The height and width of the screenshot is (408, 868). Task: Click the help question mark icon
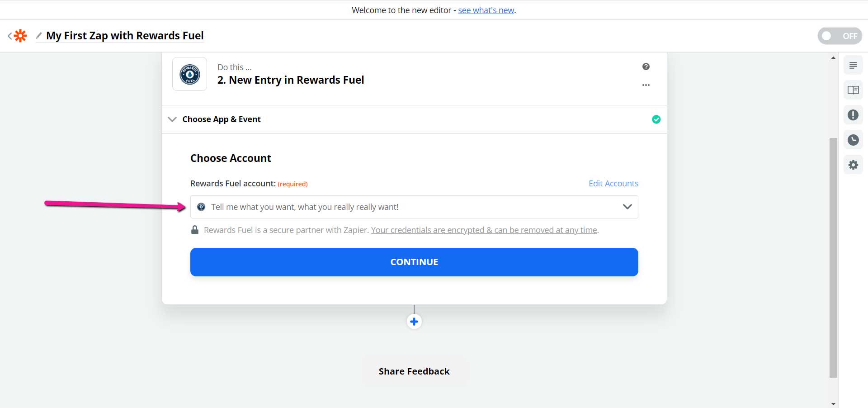tap(646, 66)
